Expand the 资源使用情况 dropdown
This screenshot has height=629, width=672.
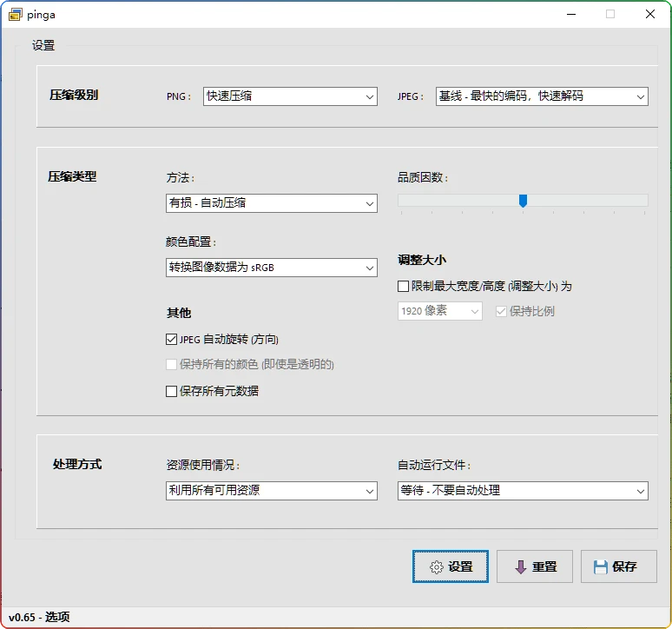(x=271, y=491)
